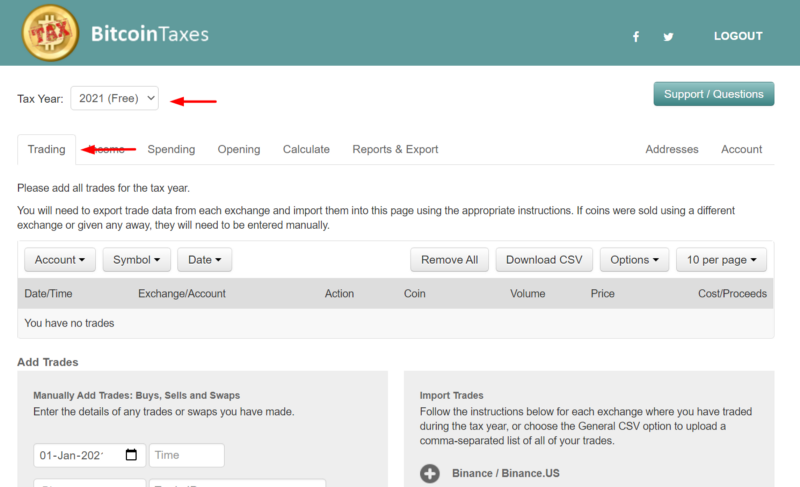
Task: Click the Price column header
Action: point(603,294)
